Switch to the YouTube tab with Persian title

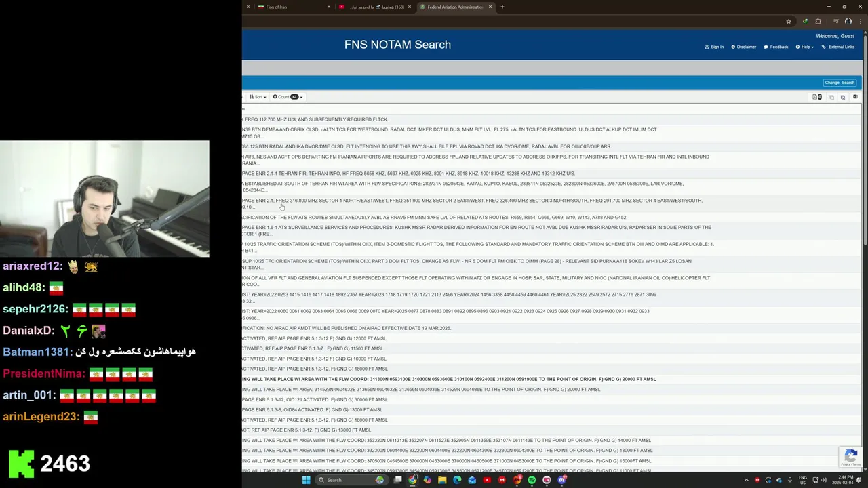pos(376,7)
